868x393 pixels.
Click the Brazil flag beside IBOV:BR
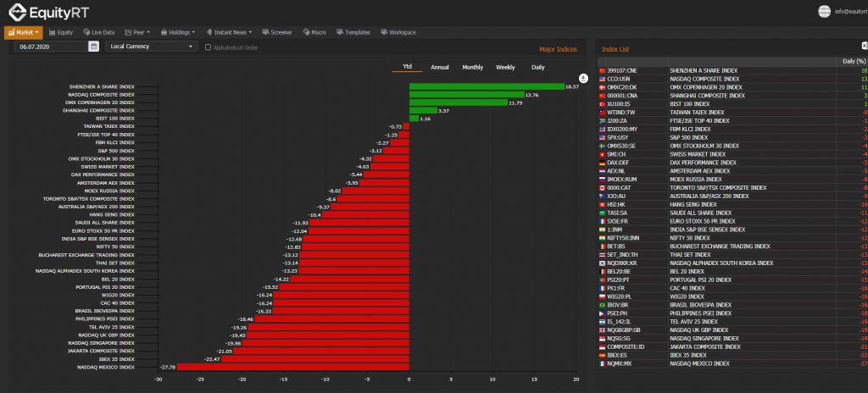[603, 305]
